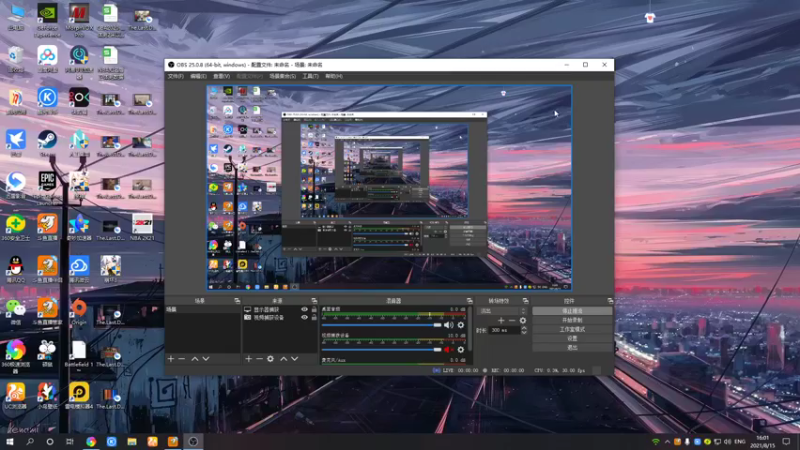Undock the 场景 panel using its float icon

[x=237, y=301]
